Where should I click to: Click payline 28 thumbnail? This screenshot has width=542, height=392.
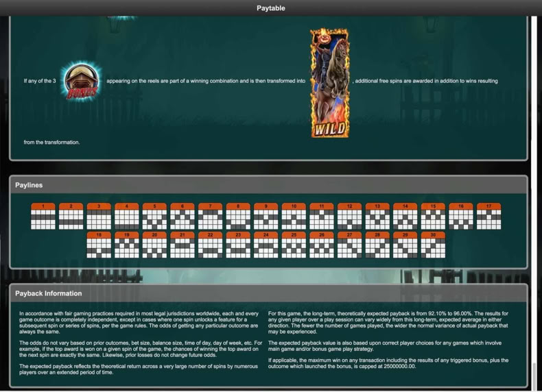(x=377, y=245)
